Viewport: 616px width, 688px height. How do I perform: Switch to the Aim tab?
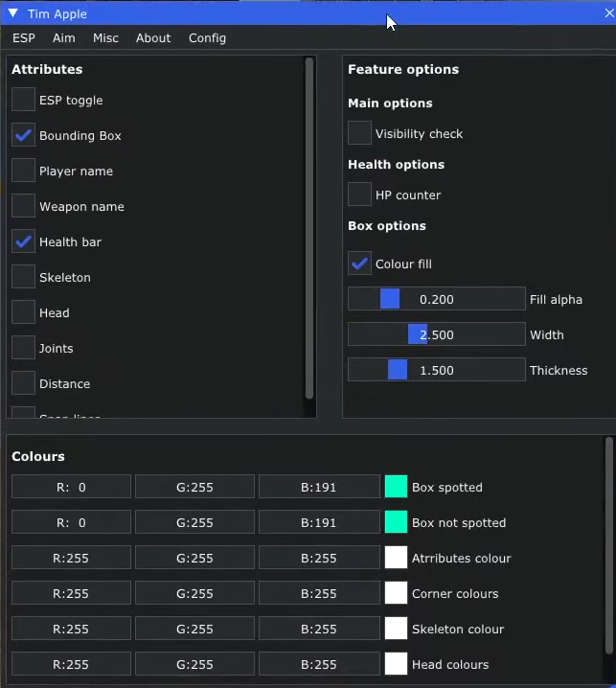(x=64, y=38)
